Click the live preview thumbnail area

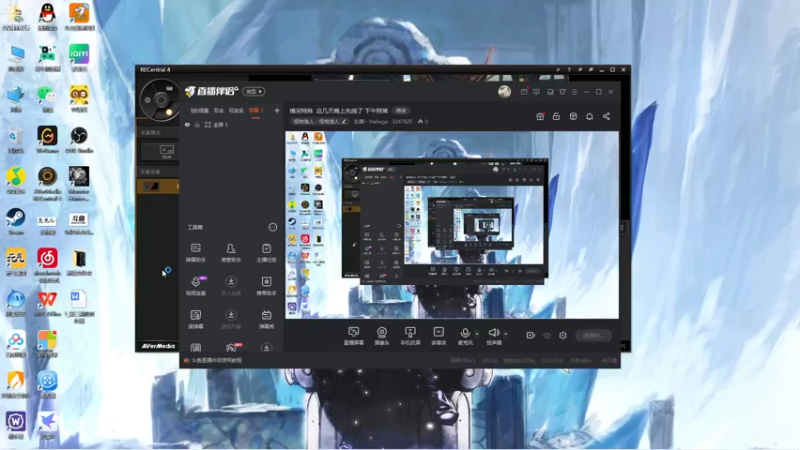(x=452, y=225)
